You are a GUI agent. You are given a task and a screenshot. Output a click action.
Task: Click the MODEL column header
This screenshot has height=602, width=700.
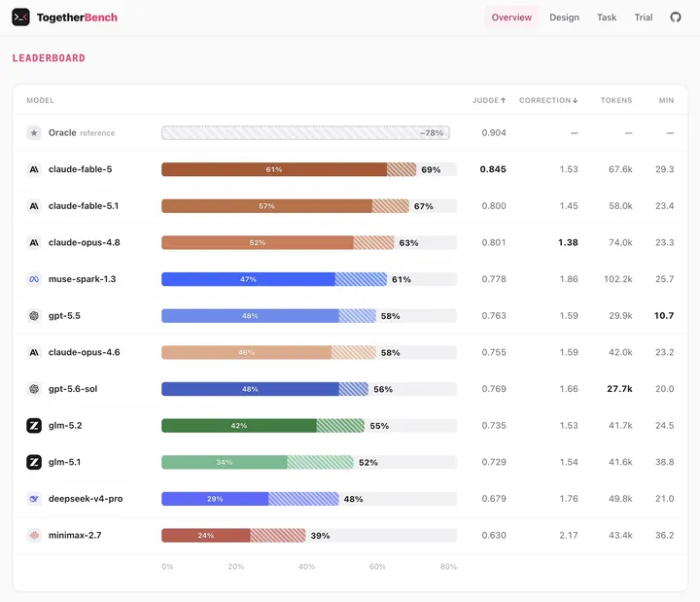pyautogui.click(x=40, y=100)
